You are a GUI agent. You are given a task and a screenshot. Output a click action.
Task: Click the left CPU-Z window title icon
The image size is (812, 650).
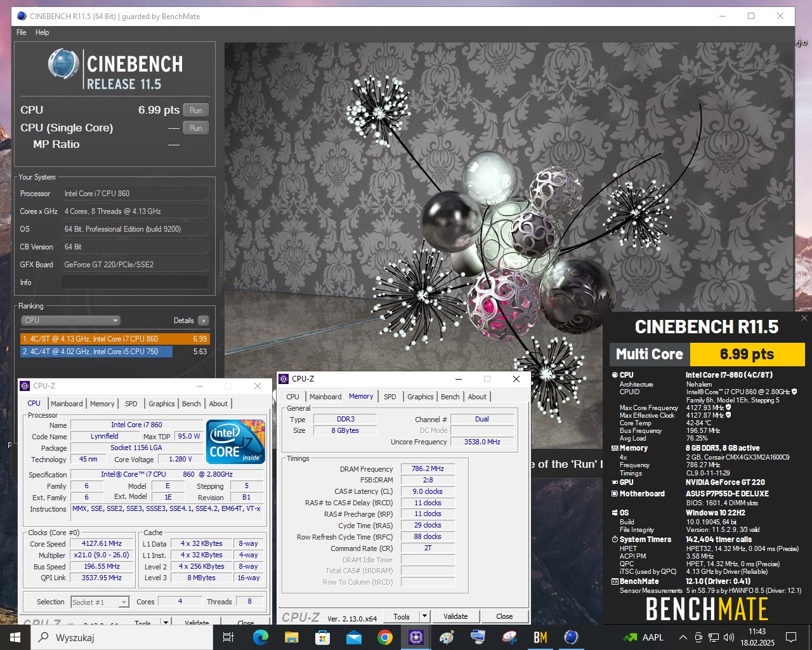(x=25, y=386)
